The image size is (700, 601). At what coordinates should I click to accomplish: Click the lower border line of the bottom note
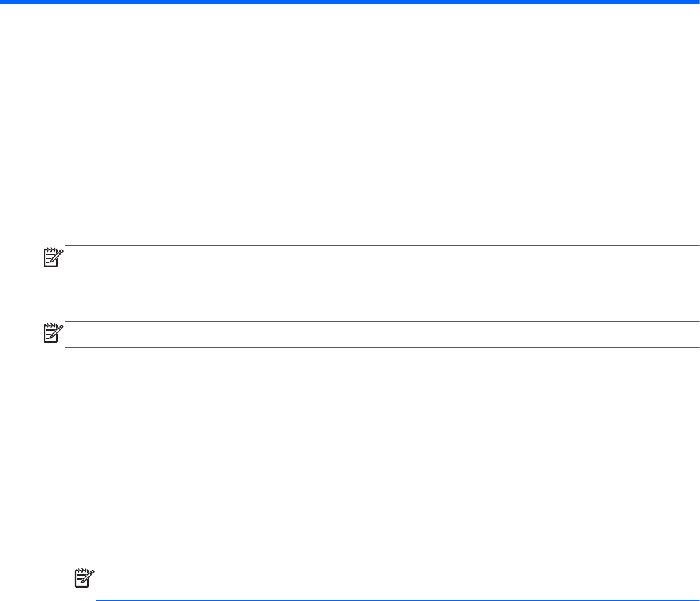click(395, 600)
